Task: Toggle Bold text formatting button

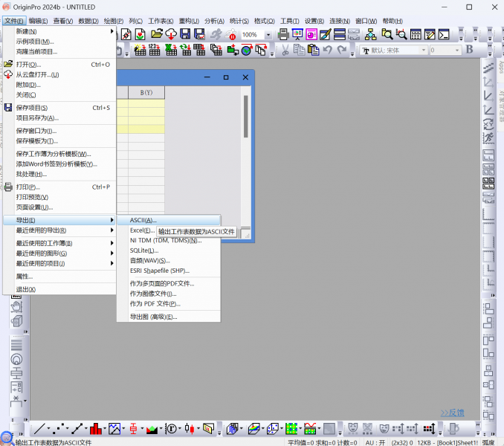Action: click(469, 50)
